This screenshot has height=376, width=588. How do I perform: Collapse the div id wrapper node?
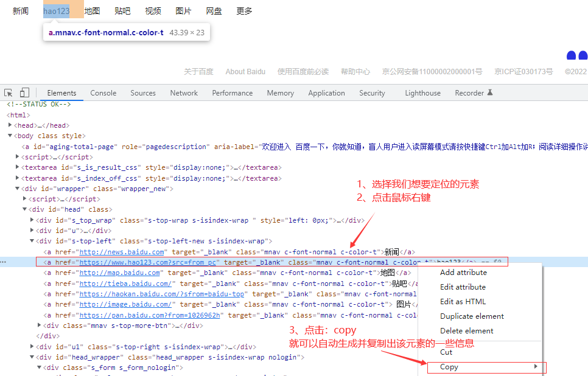click(x=17, y=189)
